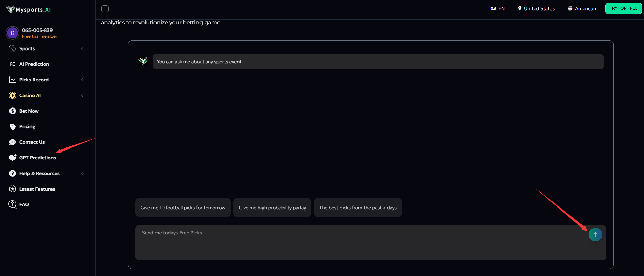Click the Contact Us chat icon
Viewport: 644px width, 276px height.
pyautogui.click(x=13, y=142)
